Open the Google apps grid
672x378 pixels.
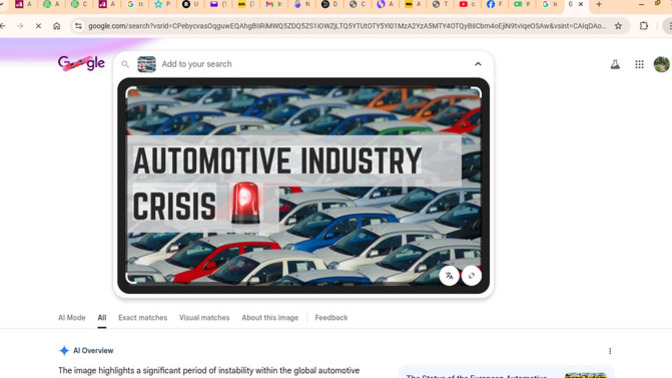[639, 64]
